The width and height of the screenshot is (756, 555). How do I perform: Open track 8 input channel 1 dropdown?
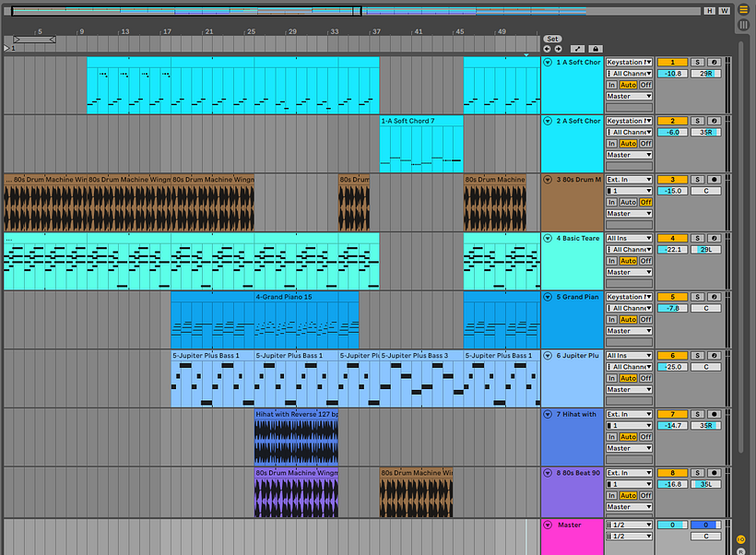pyautogui.click(x=629, y=484)
